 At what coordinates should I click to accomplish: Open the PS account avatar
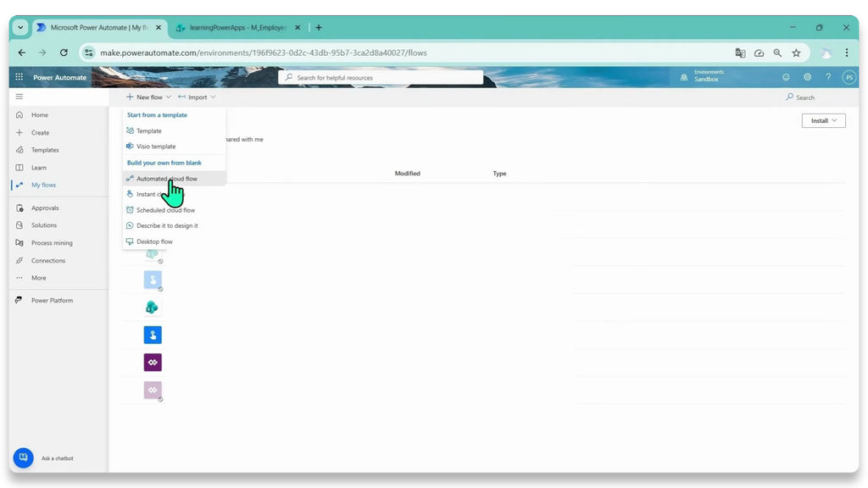[x=849, y=77]
